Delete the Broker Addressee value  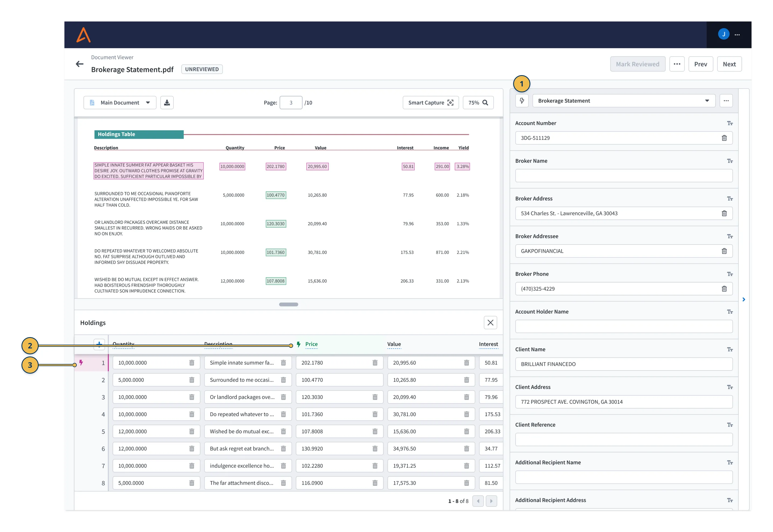pos(724,251)
